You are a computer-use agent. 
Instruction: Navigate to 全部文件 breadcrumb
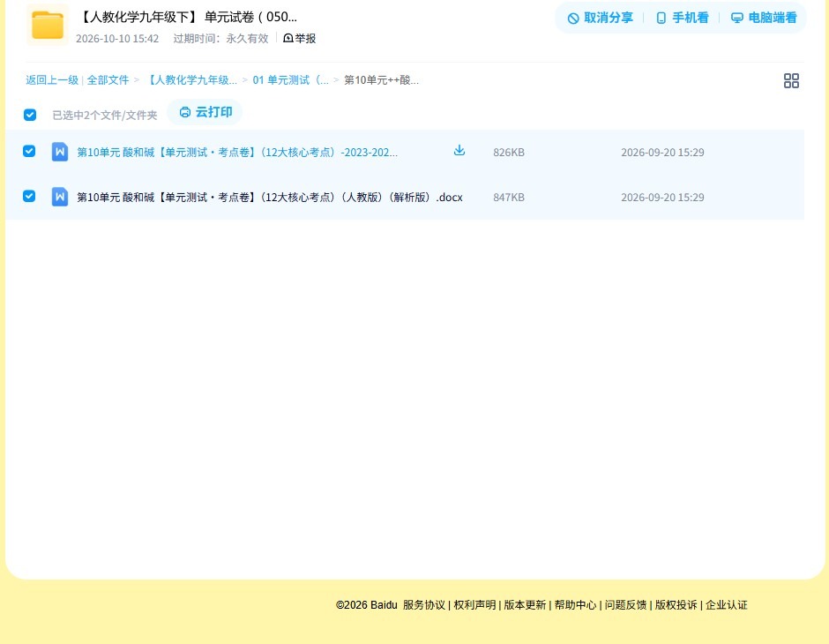point(108,80)
